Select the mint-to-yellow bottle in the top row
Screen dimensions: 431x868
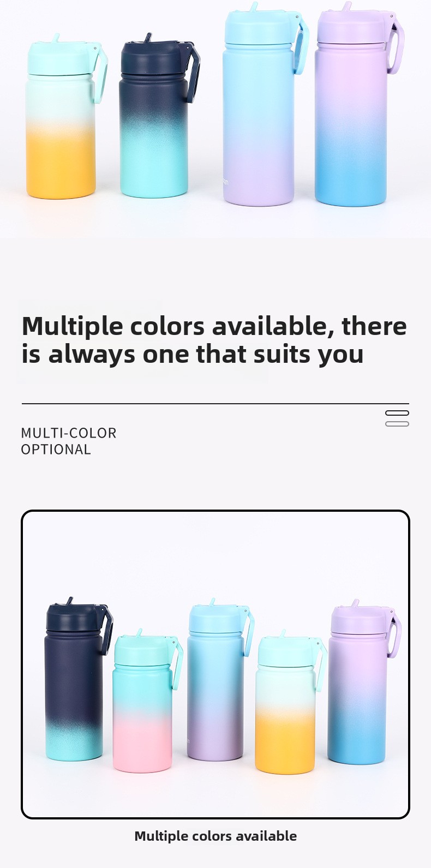65,116
